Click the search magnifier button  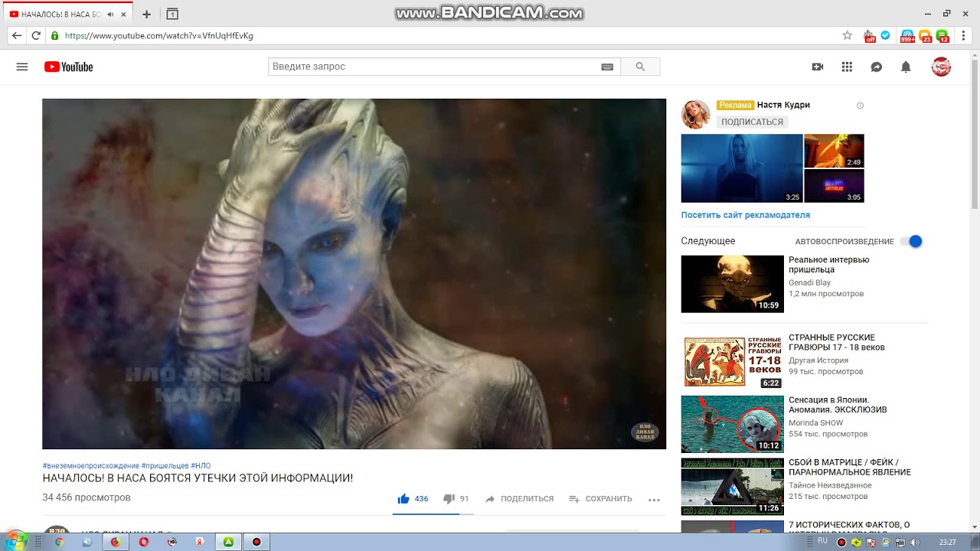(640, 67)
